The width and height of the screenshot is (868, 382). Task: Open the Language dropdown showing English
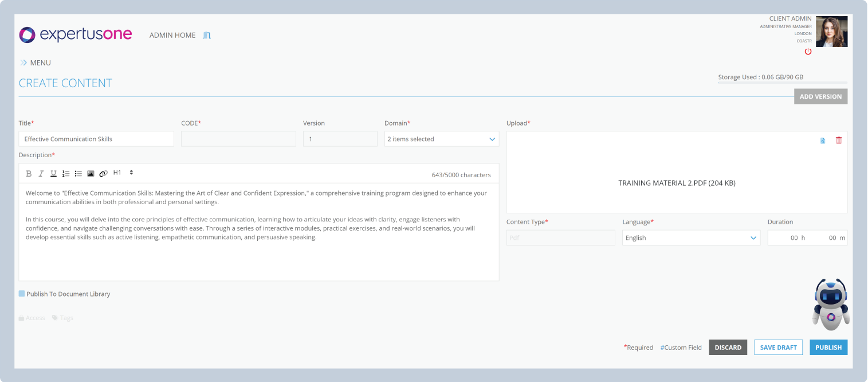pos(690,237)
